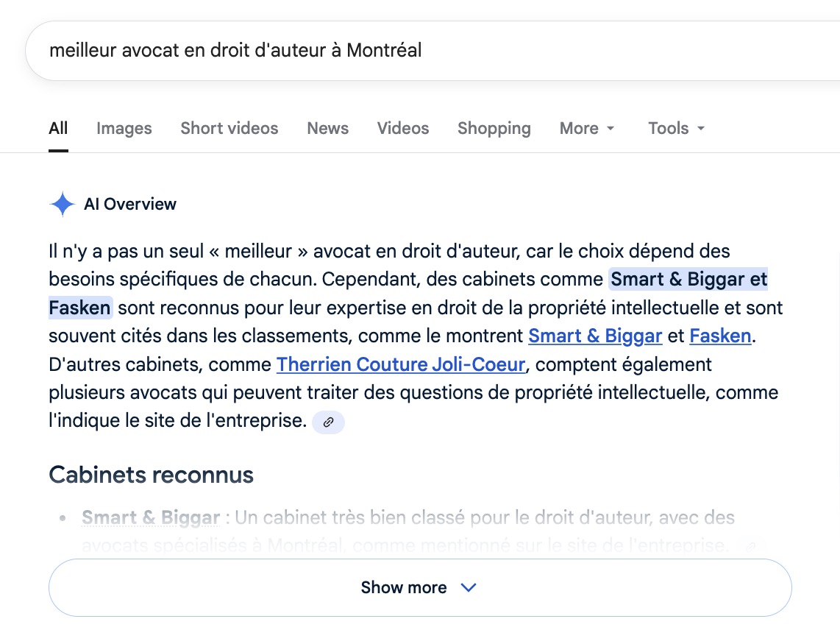Go to the Videos tab
The width and height of the screenshot is (840, 630).
(402, 128)
